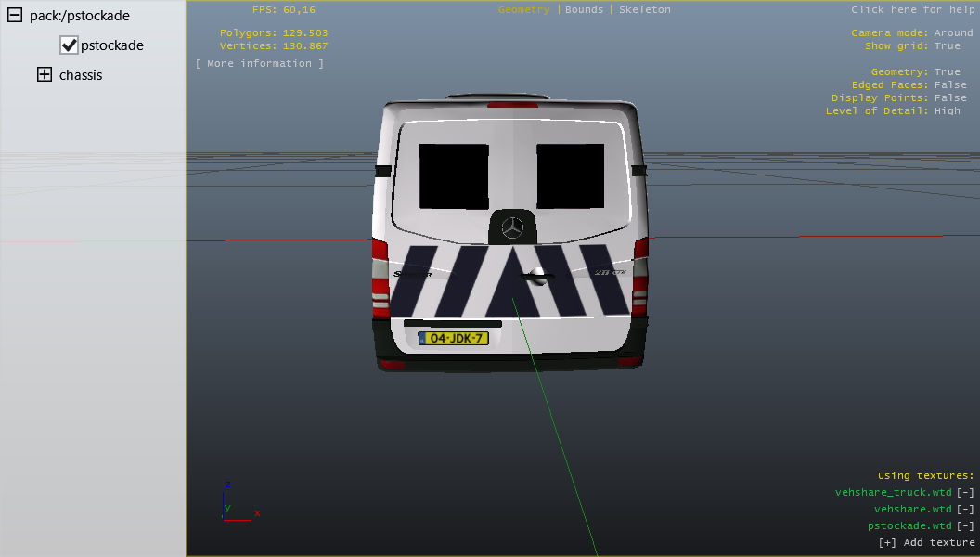Expand the chassis node
Screen dimensions: 980x557
tap(44, 75)
